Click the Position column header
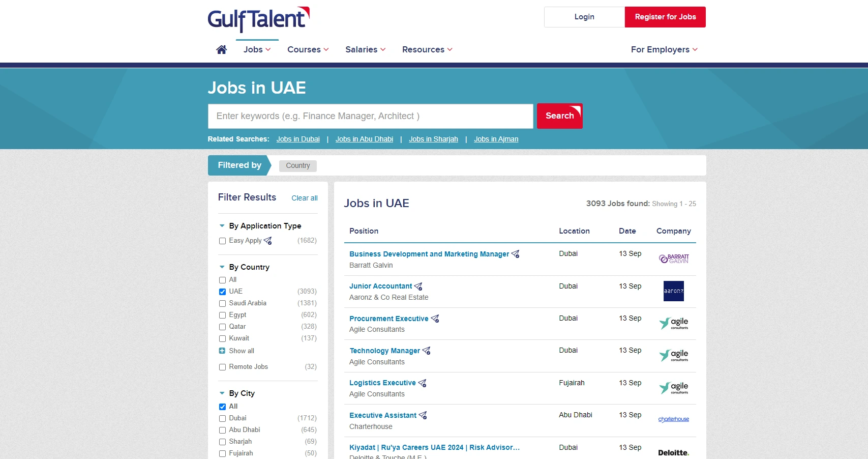This screenshot has height=459, width=868. point(364,231)
